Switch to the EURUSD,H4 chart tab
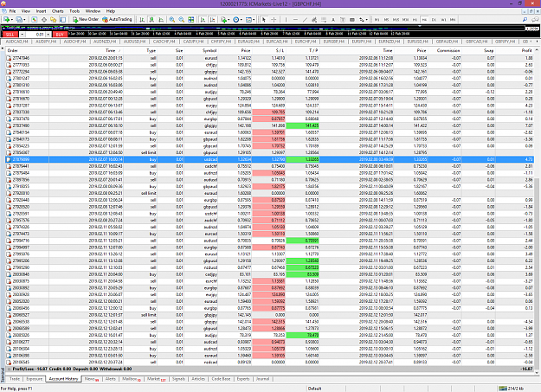This screenshot has height=392, width=541. 418,42
